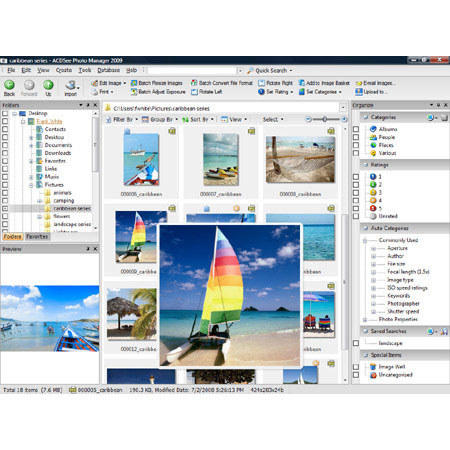
Task: Expand the Keywords auto category
Action: 373,296
